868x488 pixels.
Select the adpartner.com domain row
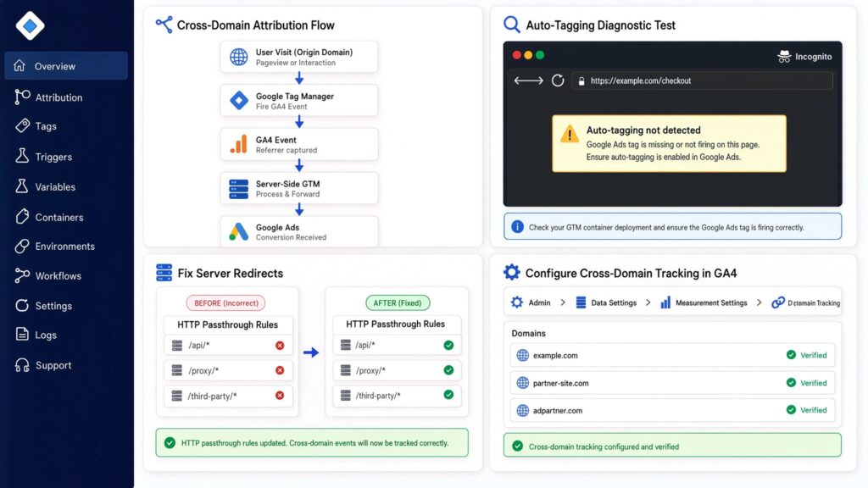[672, 410]
